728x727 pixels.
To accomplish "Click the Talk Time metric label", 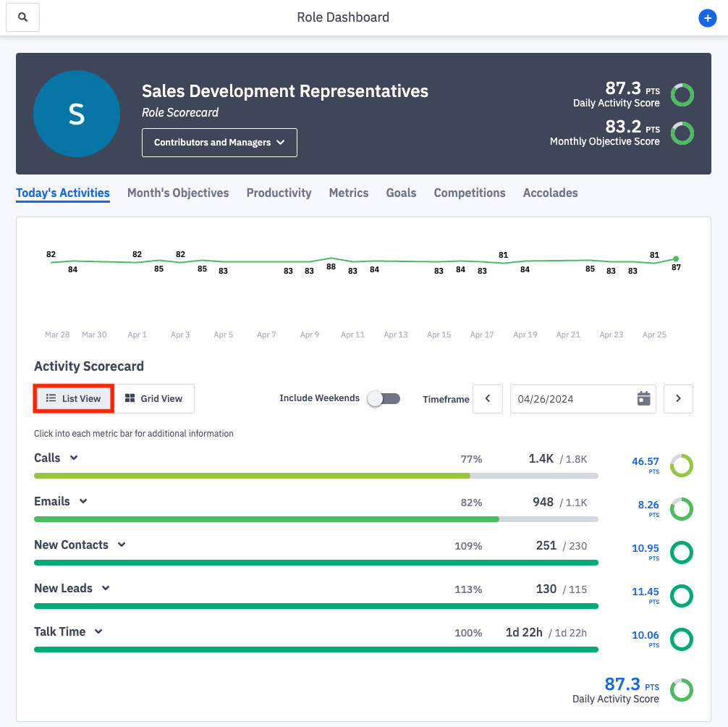I will pos(59,631).
